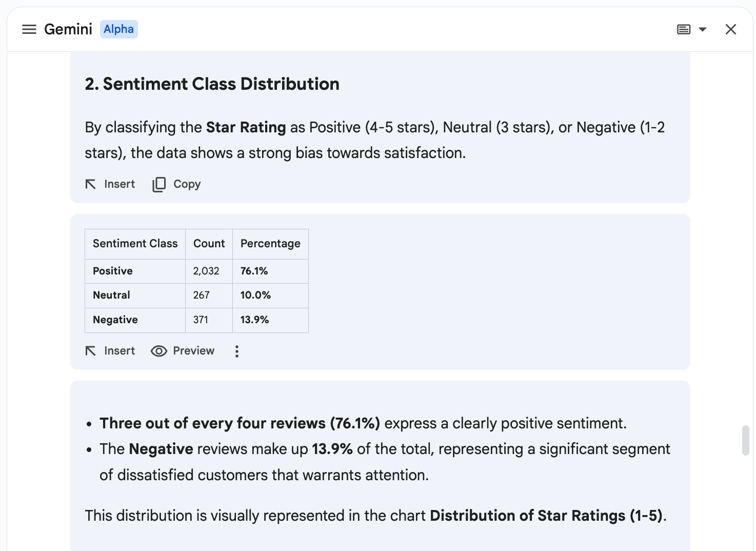Click the Alpha badge
This screenshot has height=551, width=756.
click(118, 29)
